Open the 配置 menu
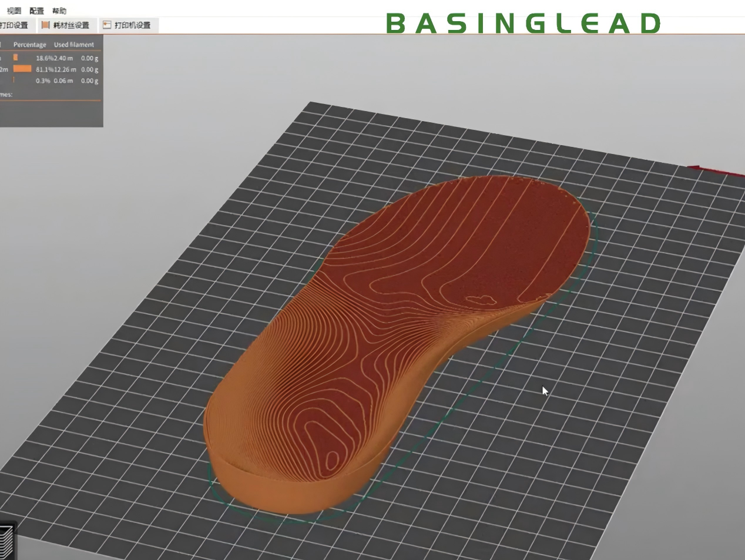The width and height of the screenshot is (745, 560). point(36,11)
